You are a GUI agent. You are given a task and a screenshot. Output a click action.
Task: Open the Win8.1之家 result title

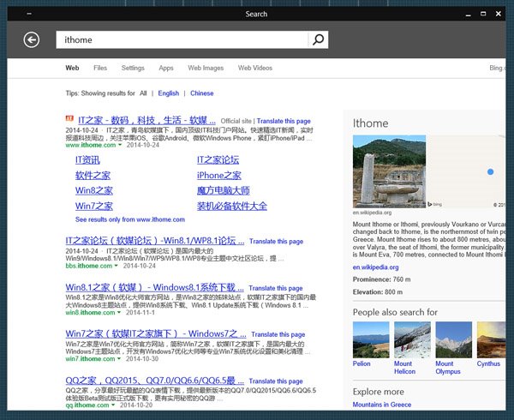154,287
